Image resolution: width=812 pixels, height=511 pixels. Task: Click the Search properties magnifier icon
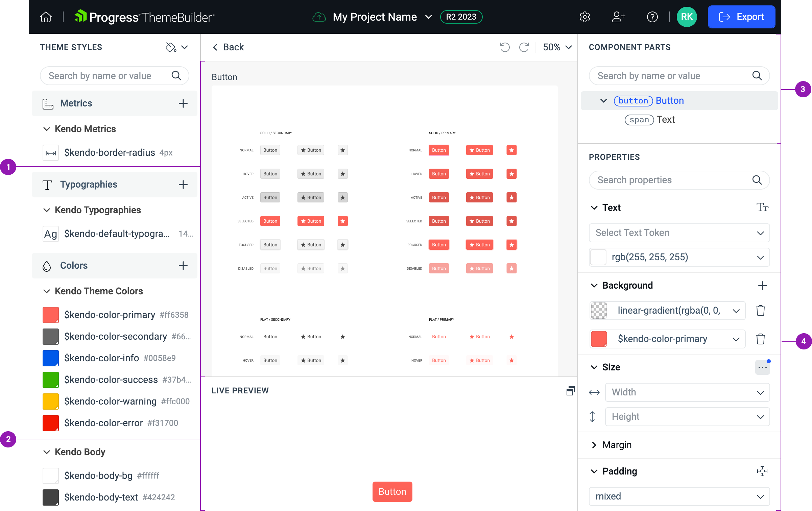(757, 180)
